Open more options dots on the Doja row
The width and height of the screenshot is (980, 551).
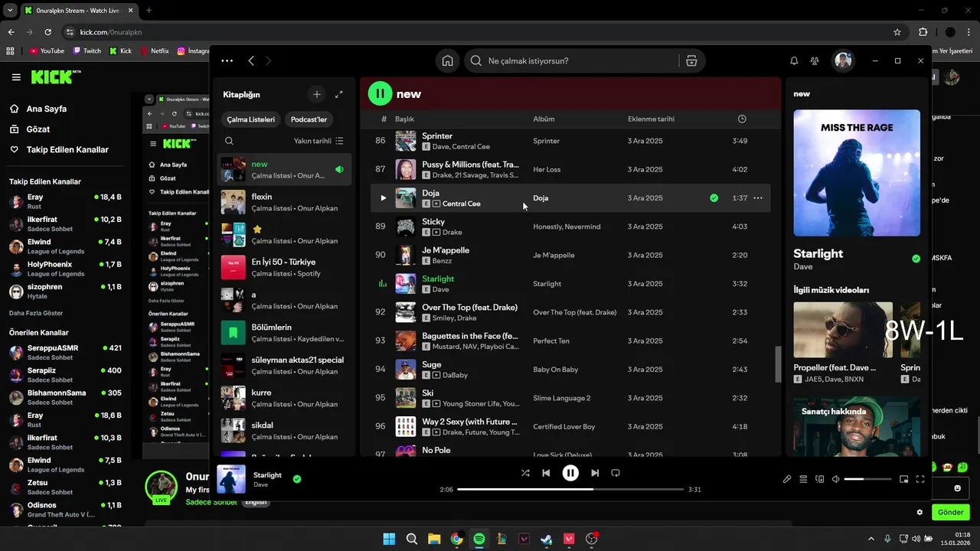coord(758,197)
